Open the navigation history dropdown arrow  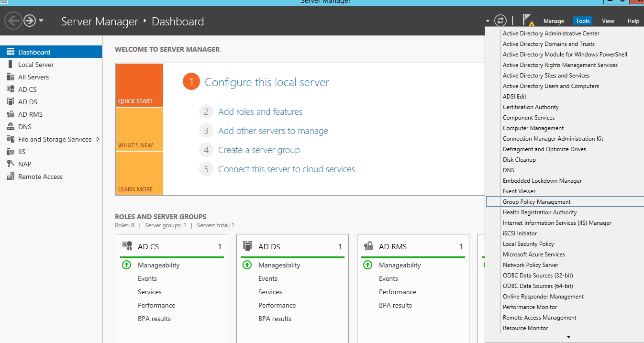pos(41,21)
